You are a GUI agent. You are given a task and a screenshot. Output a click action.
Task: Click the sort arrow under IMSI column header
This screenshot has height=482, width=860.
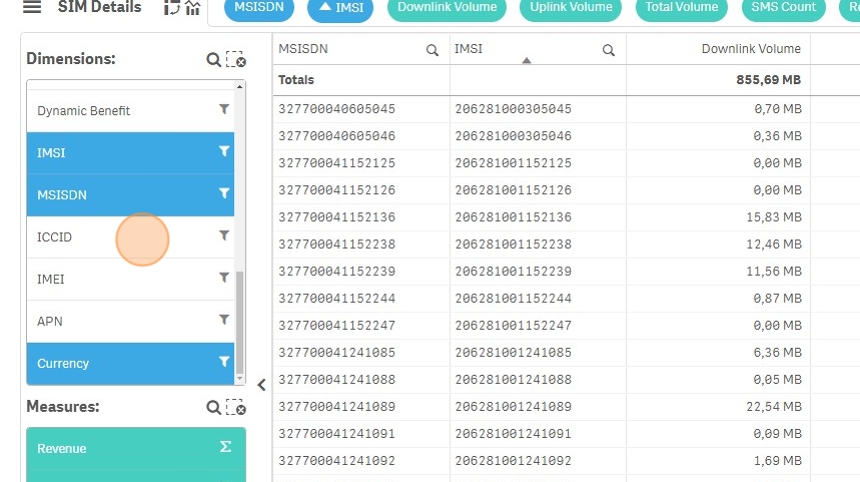(x=527, y=60)
